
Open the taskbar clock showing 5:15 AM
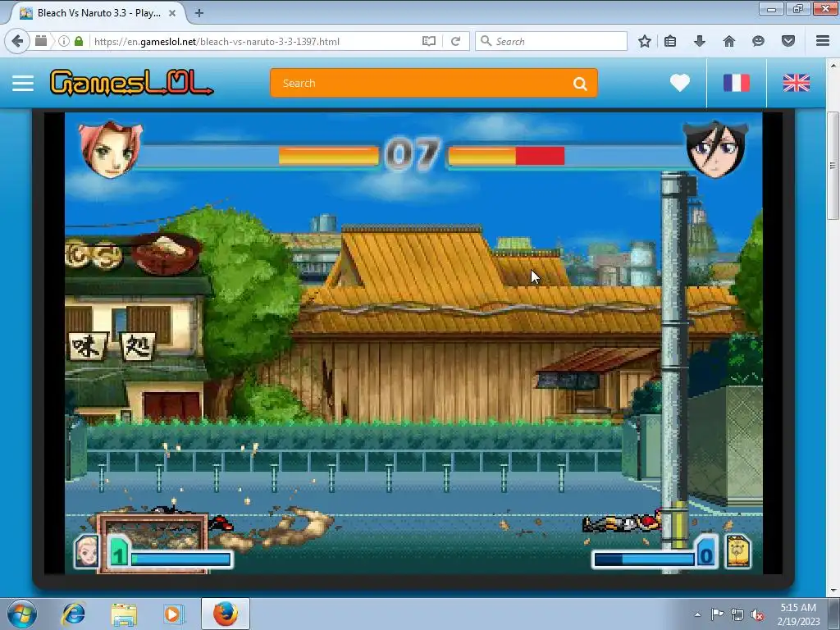tap(798, 614)
